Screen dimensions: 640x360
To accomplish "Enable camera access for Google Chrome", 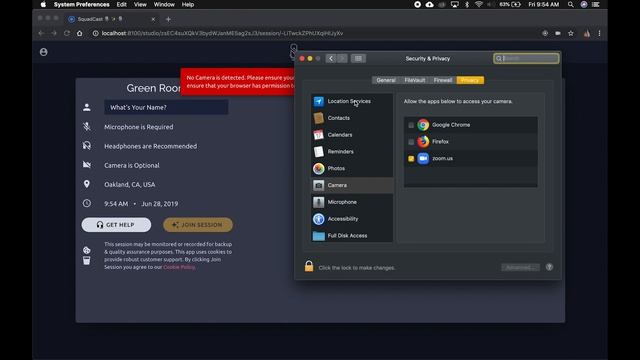I will coord(411,125).
